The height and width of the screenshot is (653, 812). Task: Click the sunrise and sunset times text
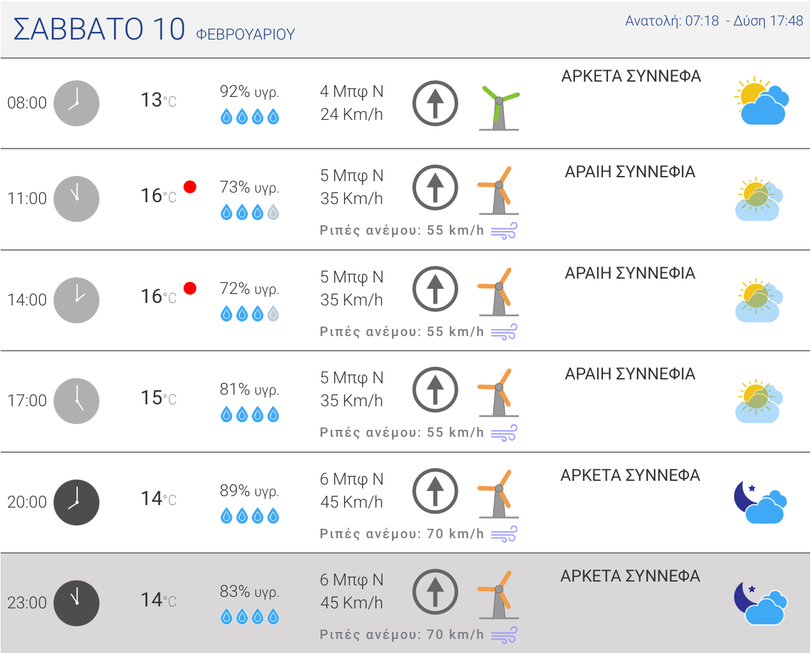pos(714,21)
